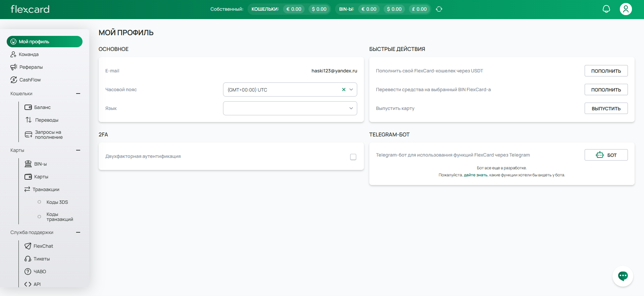Click ПОПОЛНИТЬ for USDT wallet top-up

(606, 71)
